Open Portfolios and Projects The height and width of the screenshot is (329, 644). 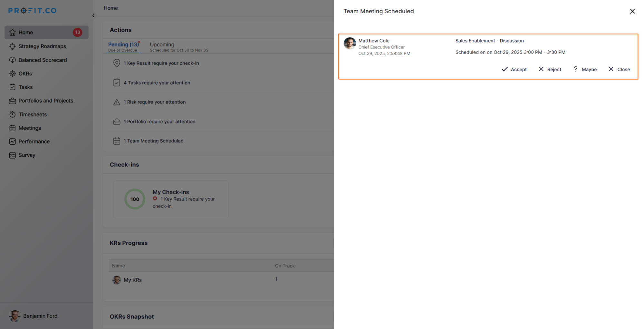click(x=46, y=101)
